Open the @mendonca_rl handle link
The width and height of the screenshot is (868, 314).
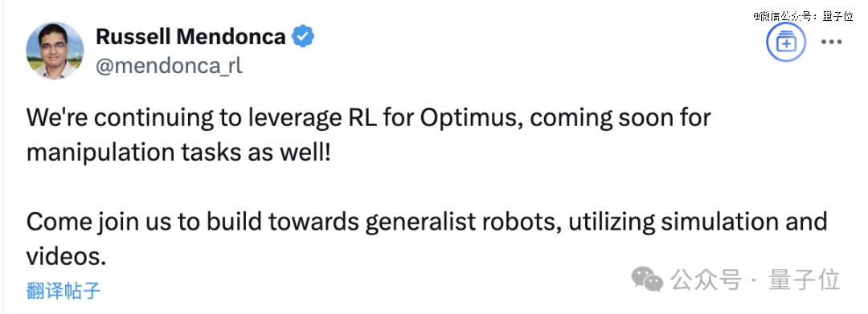click(x=169, y=67)
